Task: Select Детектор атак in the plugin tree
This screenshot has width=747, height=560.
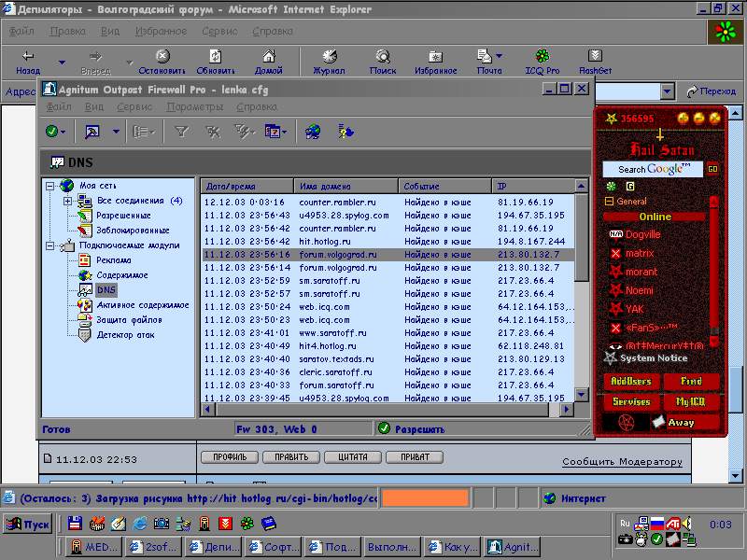Action: [127, 335]
